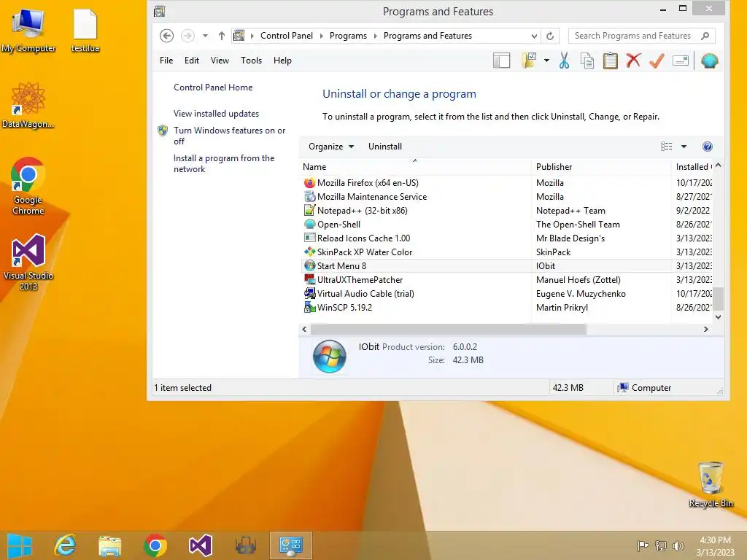747x560 pixels.
Task: Select the Visual Studio 2013 desktop shortcut
Action: (x=28, y=262)
